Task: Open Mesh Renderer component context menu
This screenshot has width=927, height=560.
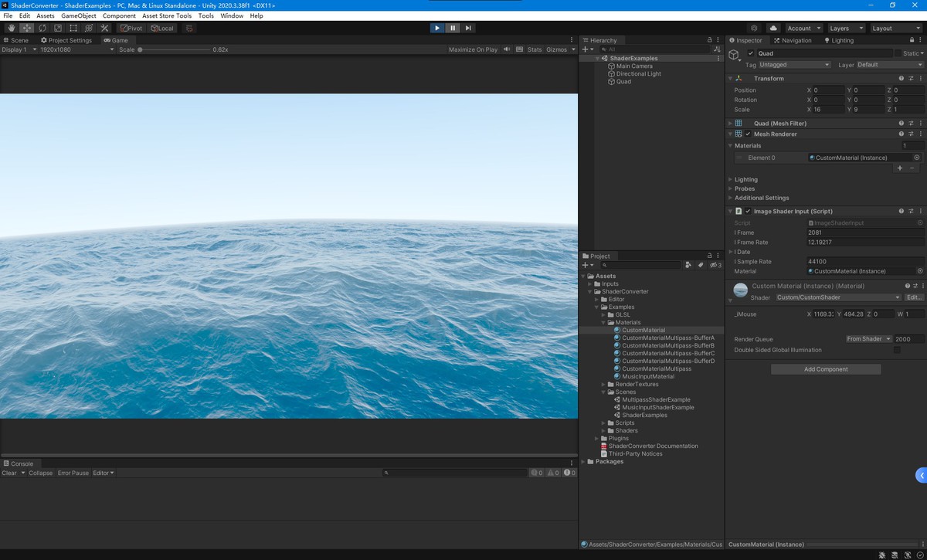Action: click(920, 134)
